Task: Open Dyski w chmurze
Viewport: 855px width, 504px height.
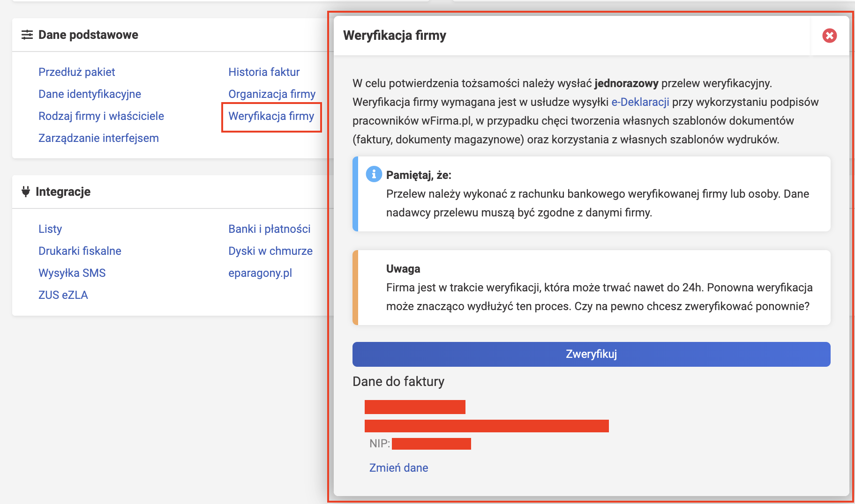Action: pyautogui.click(x=270, y=251)
